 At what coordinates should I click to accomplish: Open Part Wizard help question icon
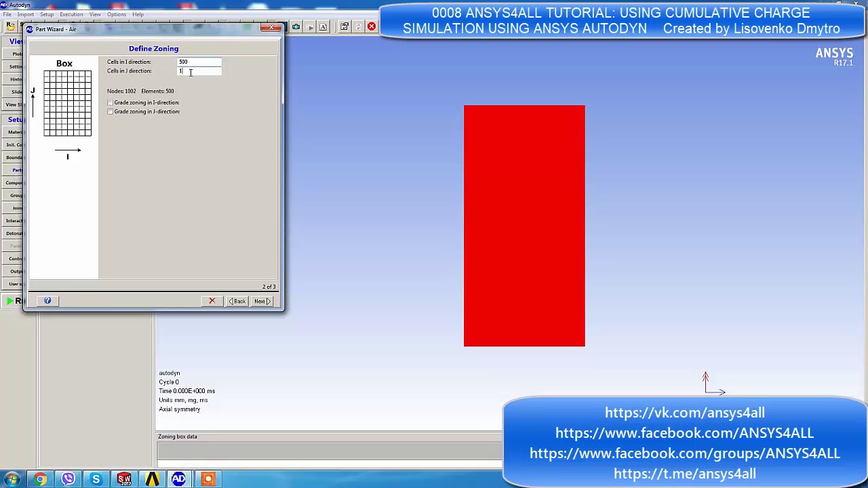pos(47,301)
